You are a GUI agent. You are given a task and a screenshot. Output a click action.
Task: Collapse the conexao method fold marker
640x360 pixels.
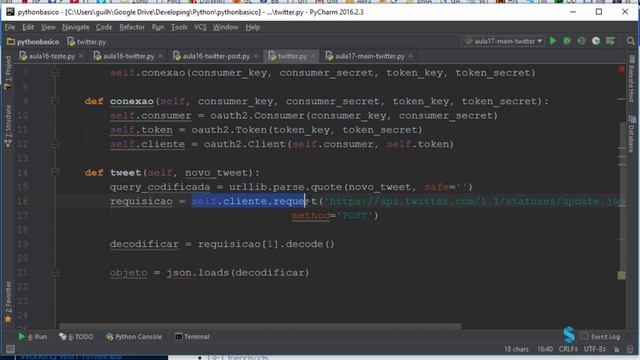click(55, 101)
